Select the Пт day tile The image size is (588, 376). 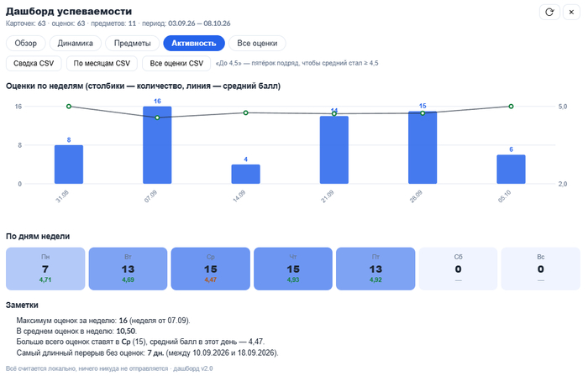pos(375,269)
